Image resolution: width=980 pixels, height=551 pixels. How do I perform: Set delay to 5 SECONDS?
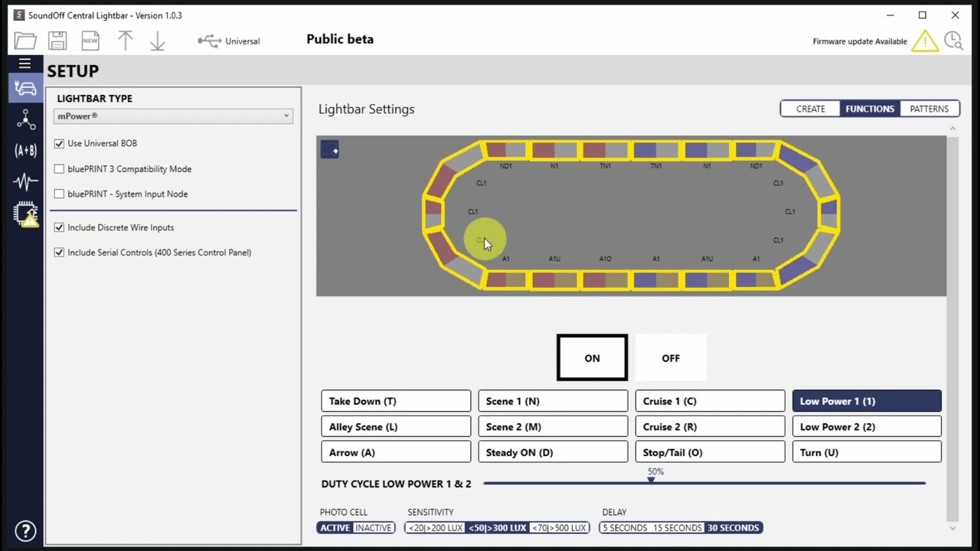pos(625,527)
